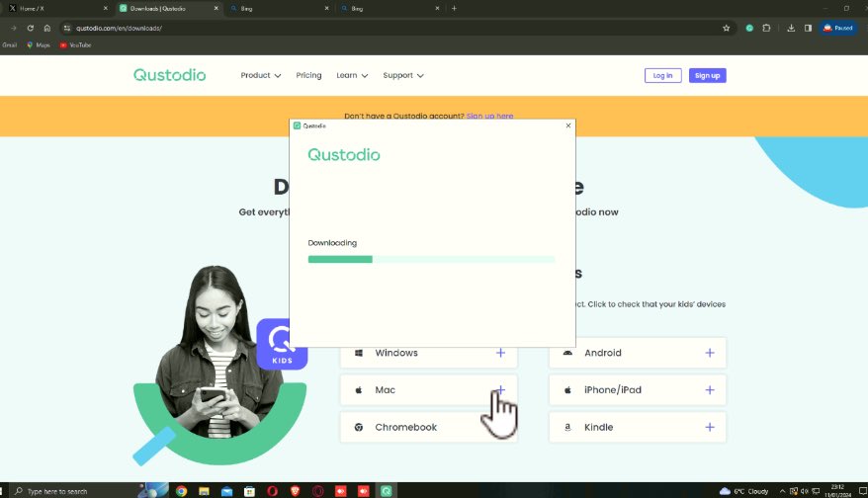Bookmark this page with the star

point(727,28)
